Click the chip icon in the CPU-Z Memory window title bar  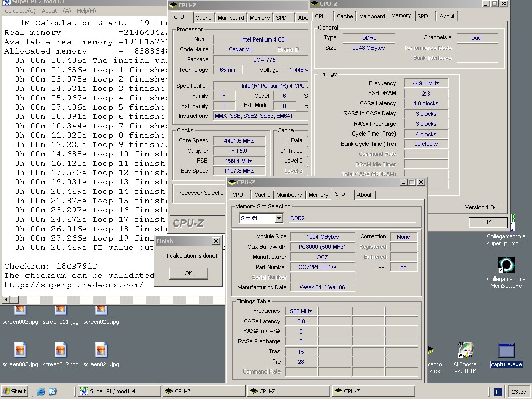[x=314, y=4]
